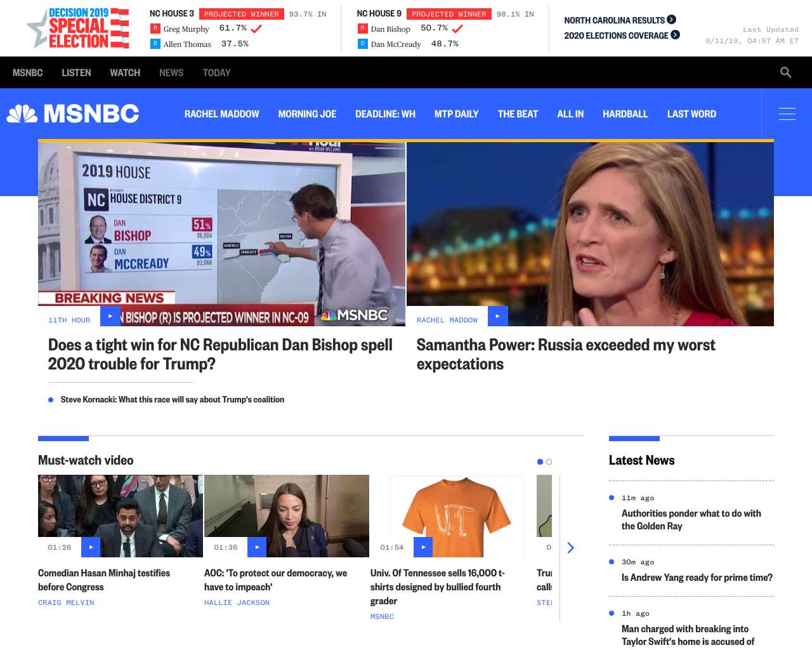
Task: Click Samantha Power video thumbnail
Action: click(x=590, y=234)
